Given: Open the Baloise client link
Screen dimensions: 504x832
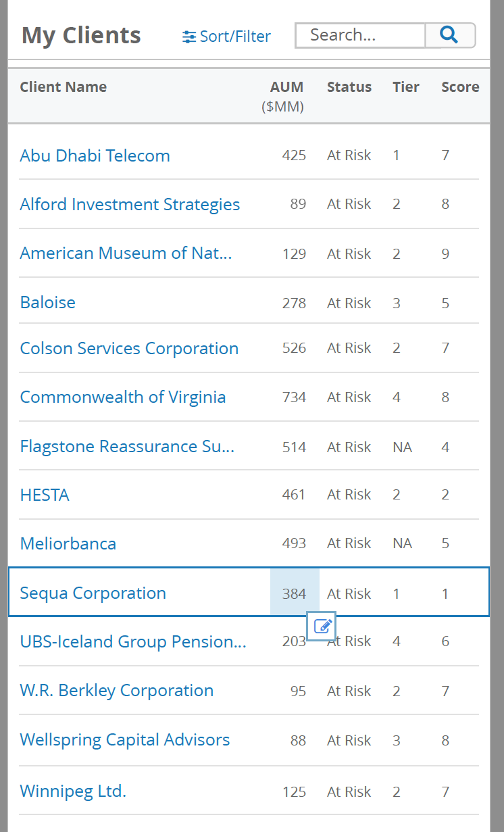Looking at the screenshot, I should coord(48,302).
